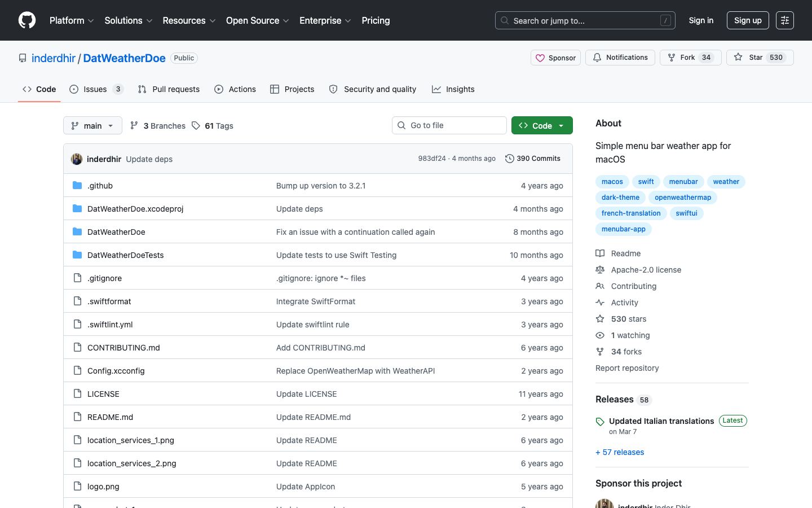
Task: Open the .swiftlint.yml file
Action: coord(110,325)
